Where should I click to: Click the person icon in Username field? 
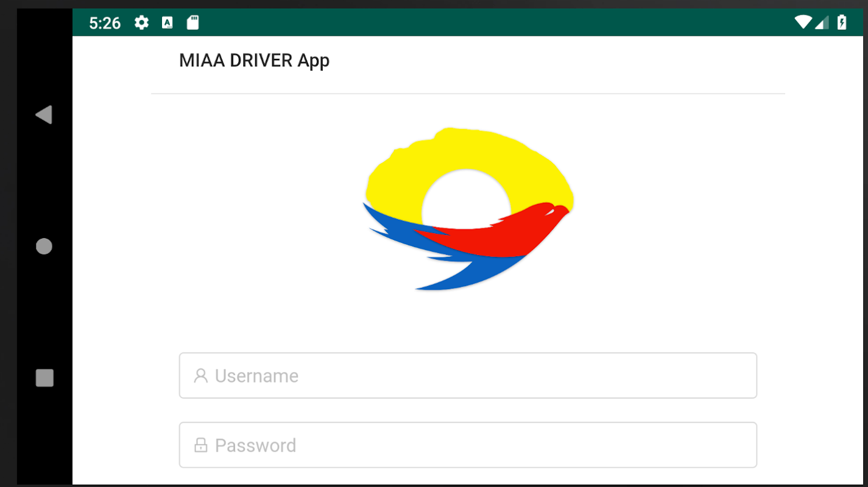tap(200, 376)
